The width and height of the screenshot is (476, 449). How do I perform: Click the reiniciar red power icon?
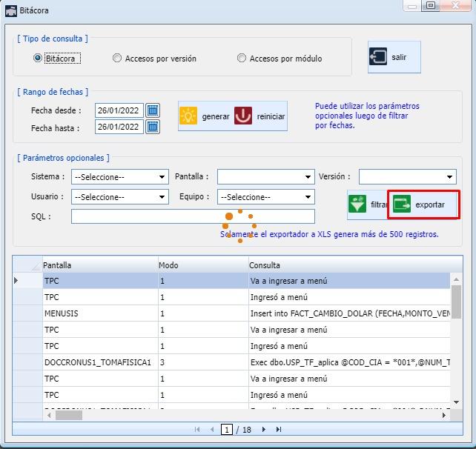243,116
